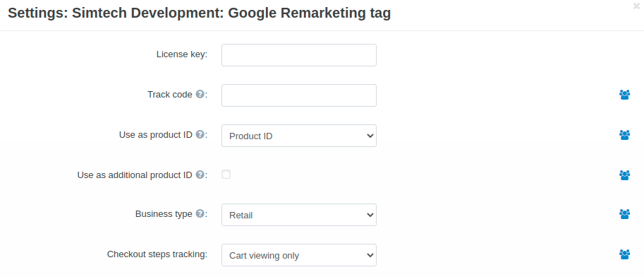Click the Checkout steps tracking label
The image size is (644, 277).
pos(157,254)
